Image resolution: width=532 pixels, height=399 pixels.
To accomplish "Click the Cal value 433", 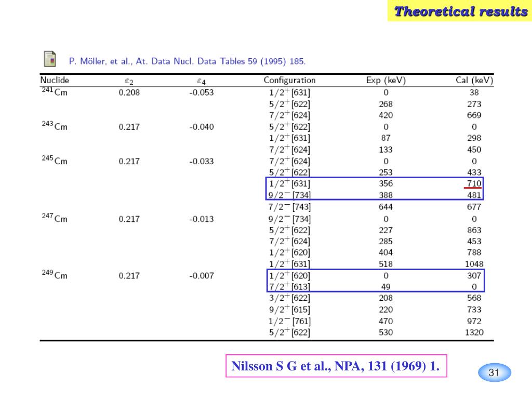I will coord(474,172).
